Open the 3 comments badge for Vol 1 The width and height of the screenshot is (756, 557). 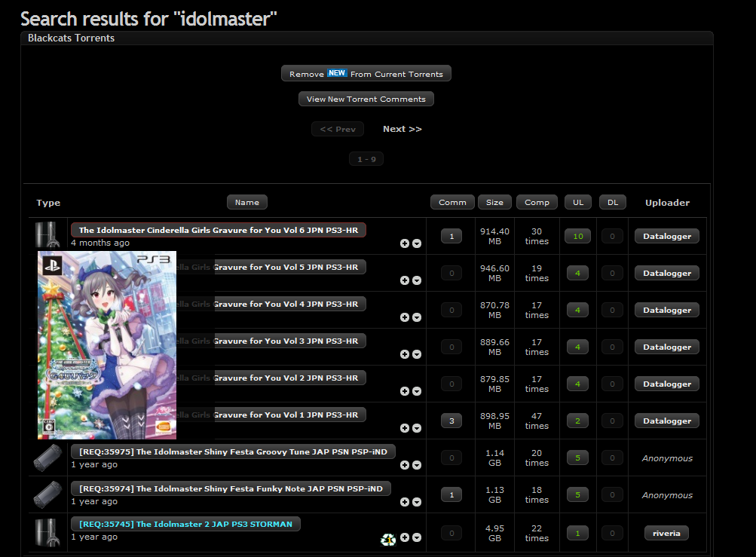coord(451,421)
